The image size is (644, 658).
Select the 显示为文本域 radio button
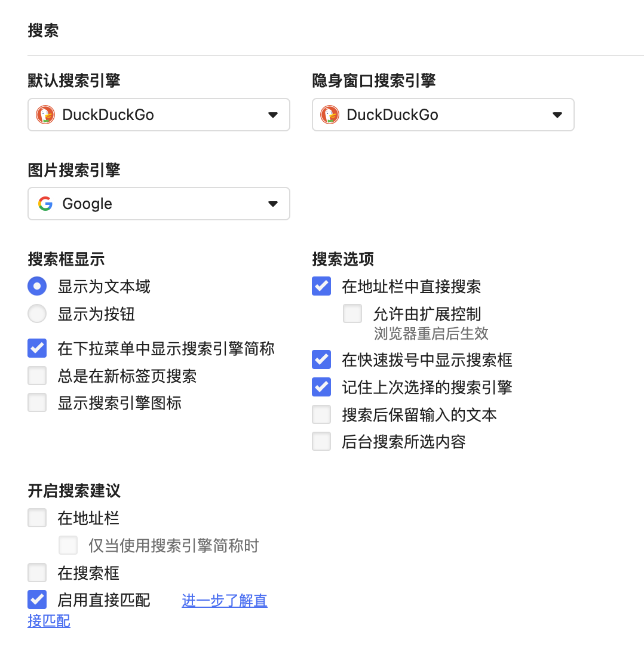(x=37, y=286)
